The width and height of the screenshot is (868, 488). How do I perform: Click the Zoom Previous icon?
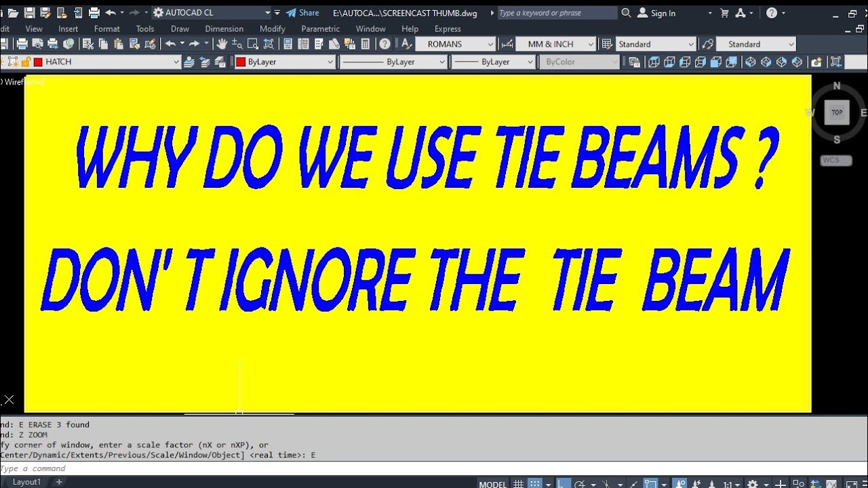269,44
